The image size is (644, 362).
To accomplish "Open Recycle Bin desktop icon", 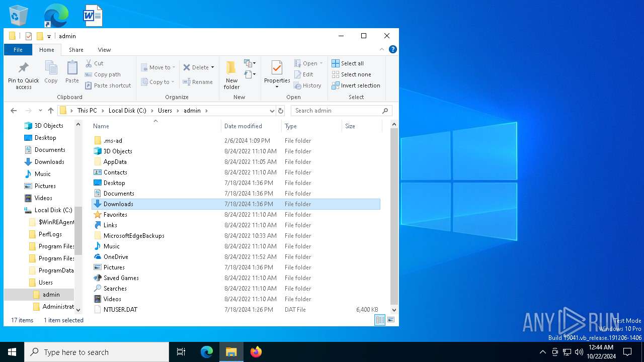I will (19, 15).
